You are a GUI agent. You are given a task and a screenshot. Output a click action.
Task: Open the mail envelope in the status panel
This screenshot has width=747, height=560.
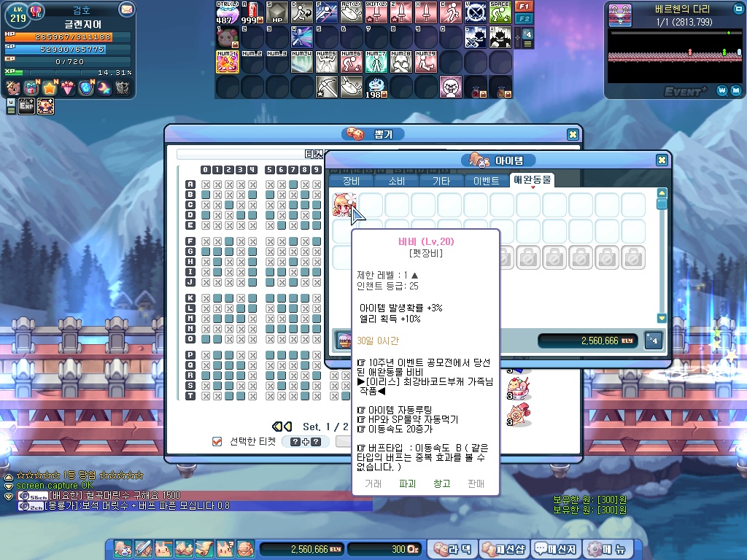(x=126, y=9)
